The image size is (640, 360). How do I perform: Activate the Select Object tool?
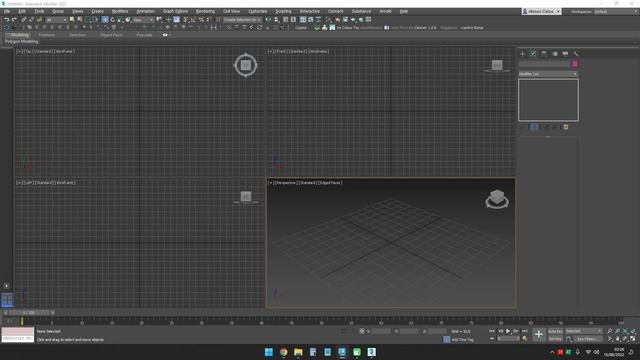[x=72, y=19]
